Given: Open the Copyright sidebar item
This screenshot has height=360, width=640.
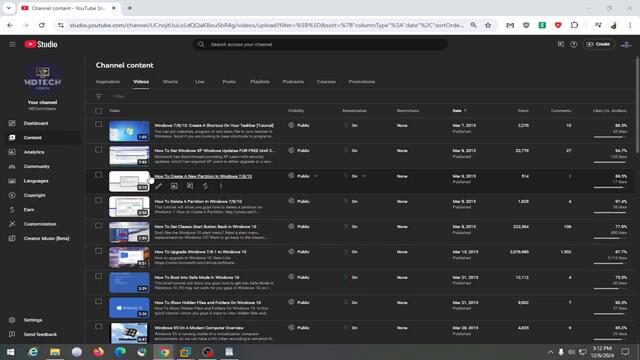Looking at the screenshot, I should [34, 195].
